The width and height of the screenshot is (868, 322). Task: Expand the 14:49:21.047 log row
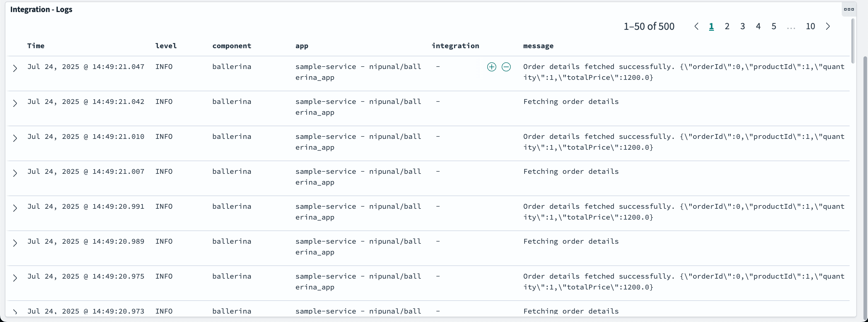click(15, 68)
